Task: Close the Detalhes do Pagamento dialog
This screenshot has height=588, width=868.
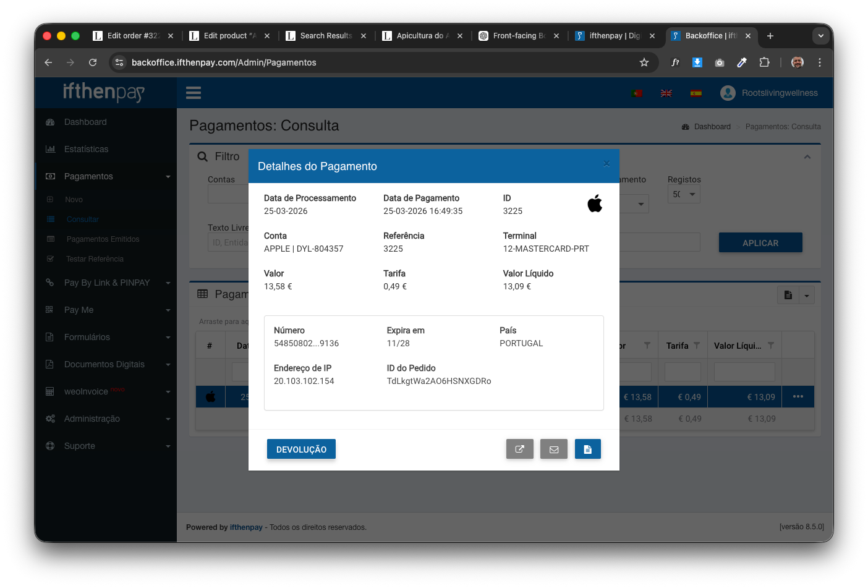Action: 606,164
